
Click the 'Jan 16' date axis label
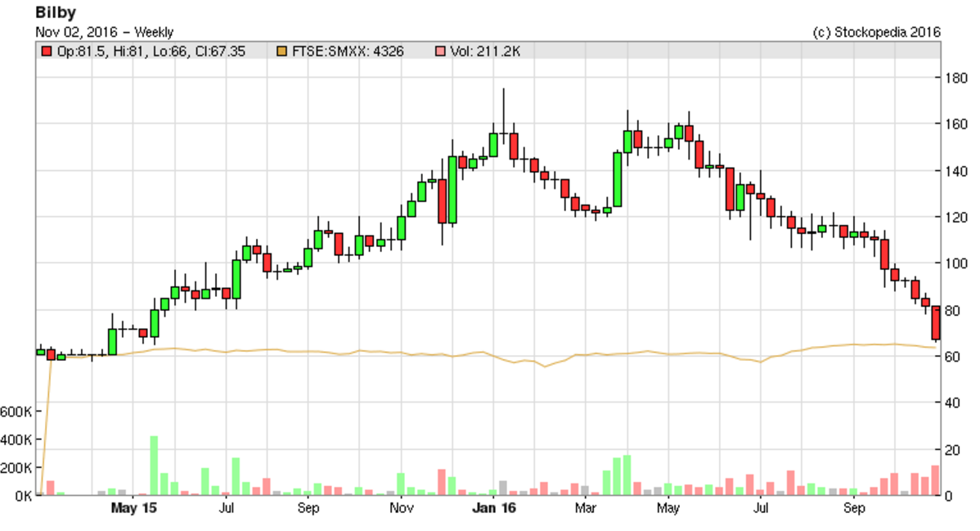point(494,508)
